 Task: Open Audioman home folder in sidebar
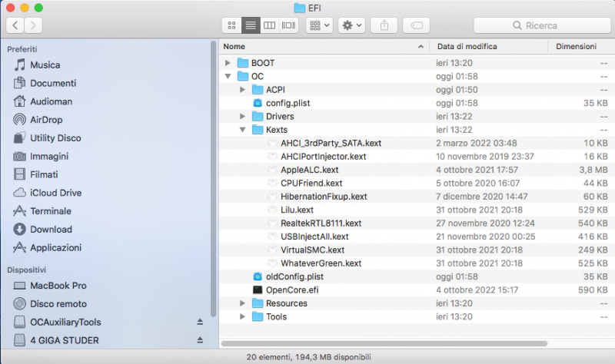[43, 101]
